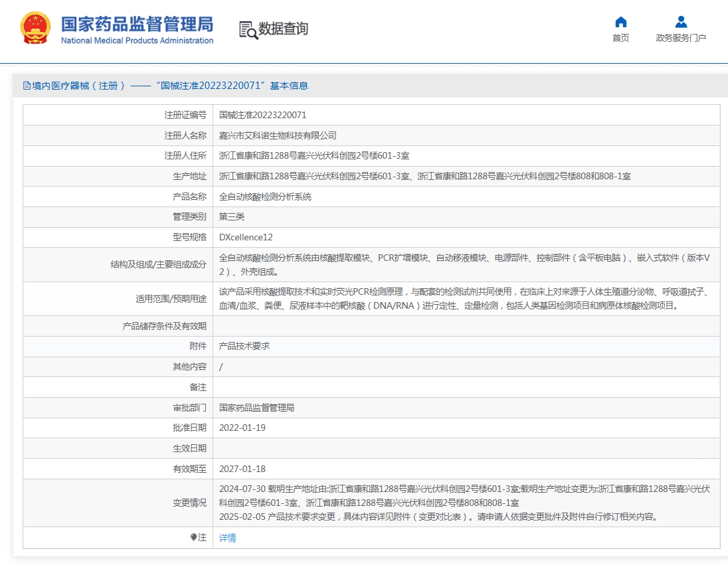Screen dimensions: 728x569
Task: Click the national emblem logo
Action: tap(35, 29)
